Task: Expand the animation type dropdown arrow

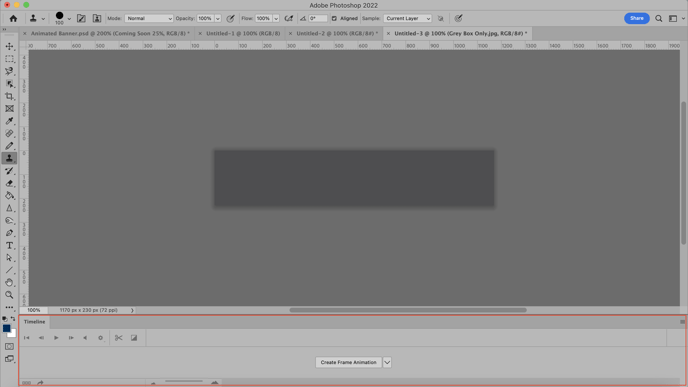Action: pos(387,362)
